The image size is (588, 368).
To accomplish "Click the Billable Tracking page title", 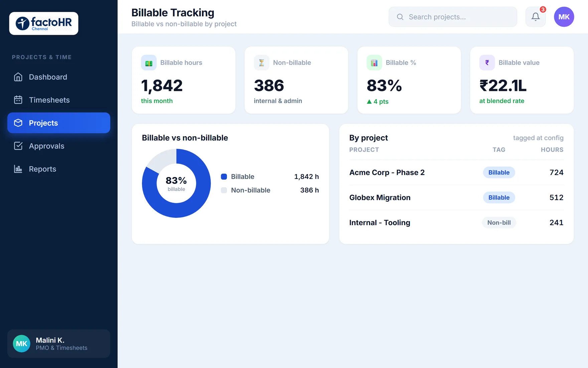I will [173, 13].
